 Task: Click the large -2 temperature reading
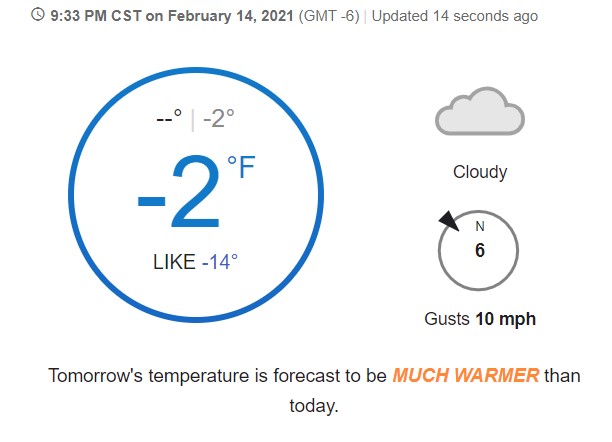pos(179,192)
